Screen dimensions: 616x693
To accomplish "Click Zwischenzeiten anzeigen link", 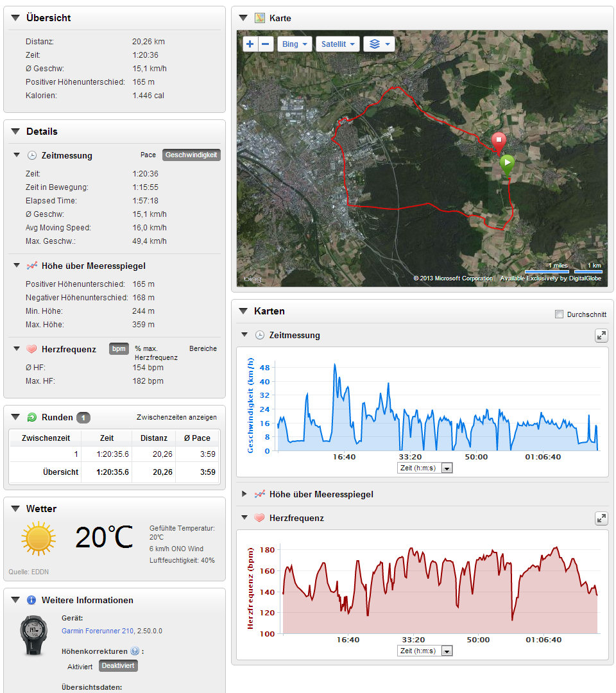I will click(176, 417).
